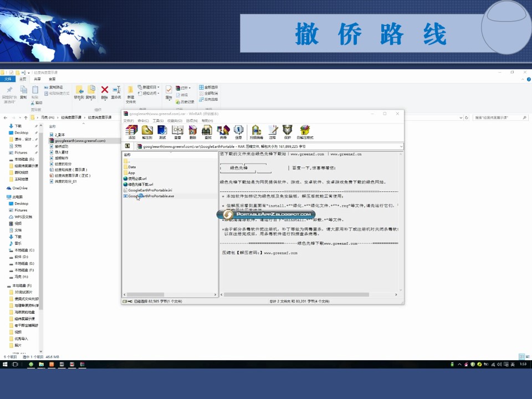Click the WinRAR 查看 (View) book icon
Image resolution: width=532 pixels, height=399 pixels.
pos(177,132)
